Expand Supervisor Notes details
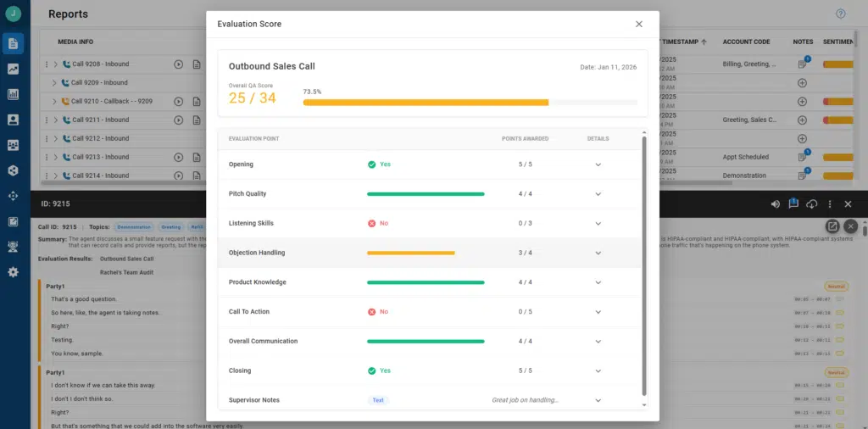The image size is (868, 429). (x=598, y=400)
